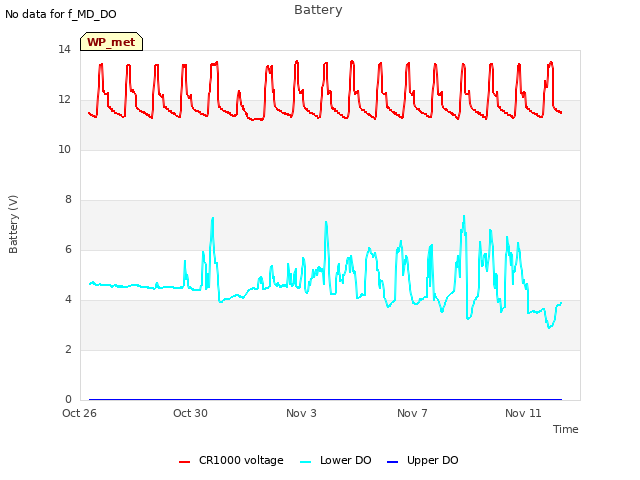Viewport: 640px width, 480px height.
Task: Click the Oct 26 x-axis tick label
Action: (x=79, y=413)
